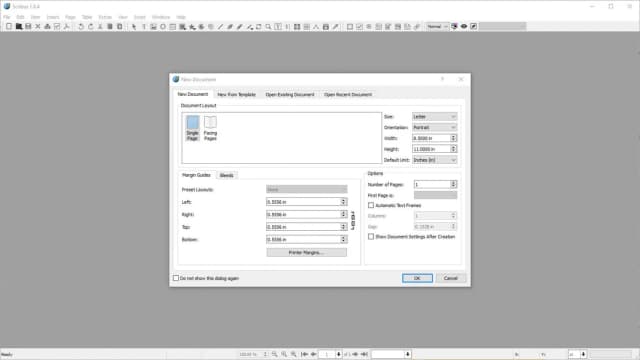Click the Cancel button
The width and height of the screenshot is (640, 360).
tap(451, 278)
